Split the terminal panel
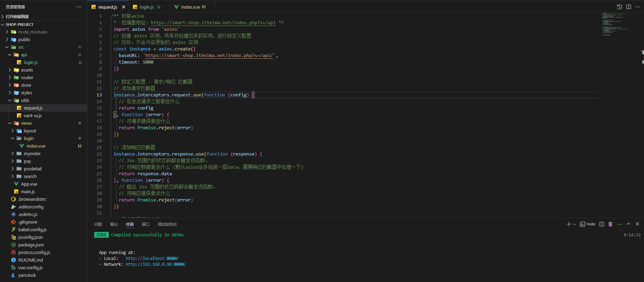 [x=602, y=224]
